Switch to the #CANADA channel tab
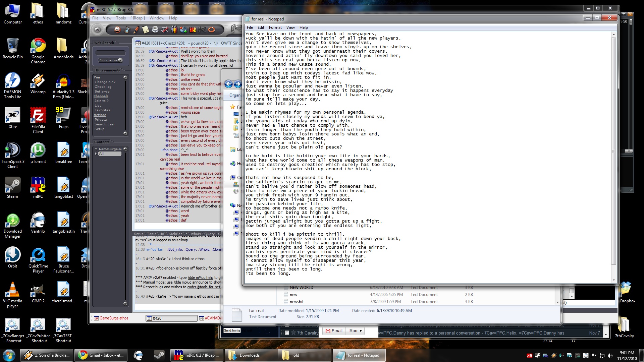Screen dimensions: 644x362 point(211,318)
